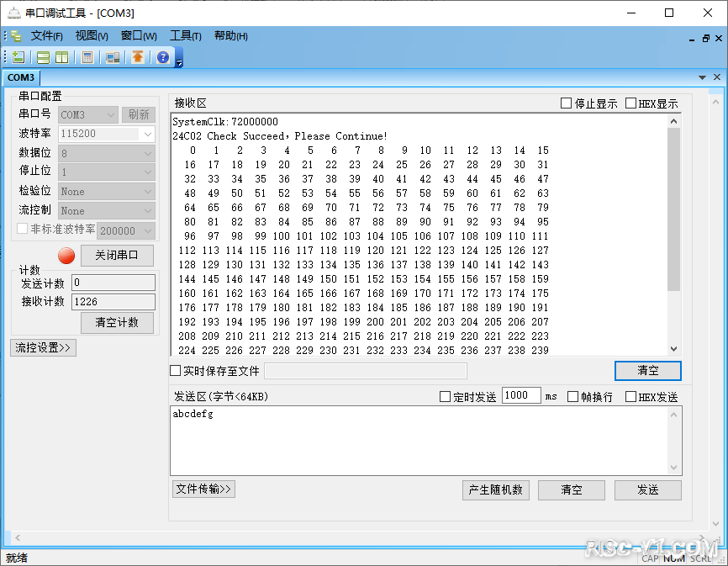Screen dimensions: 728x566
Task: Open the 工具(T) menu
Action: point(185,36)
